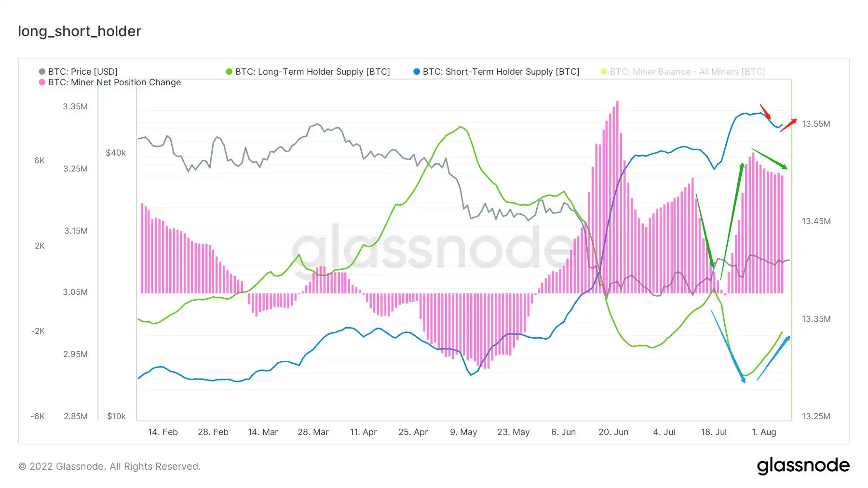The width and height of the screenshot is (868, 488).
Task: Click the red upward arrow annotation near 13.55M
Action: click(788, 125)
